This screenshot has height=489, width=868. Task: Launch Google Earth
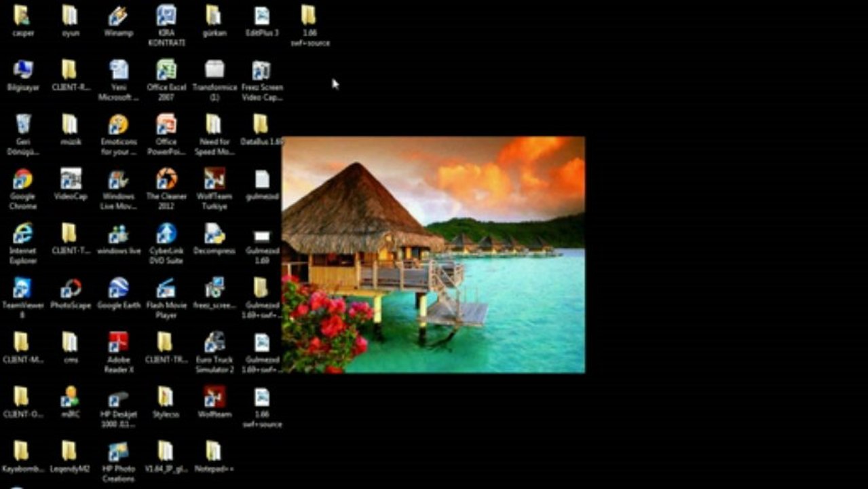(x=118, y=287)
